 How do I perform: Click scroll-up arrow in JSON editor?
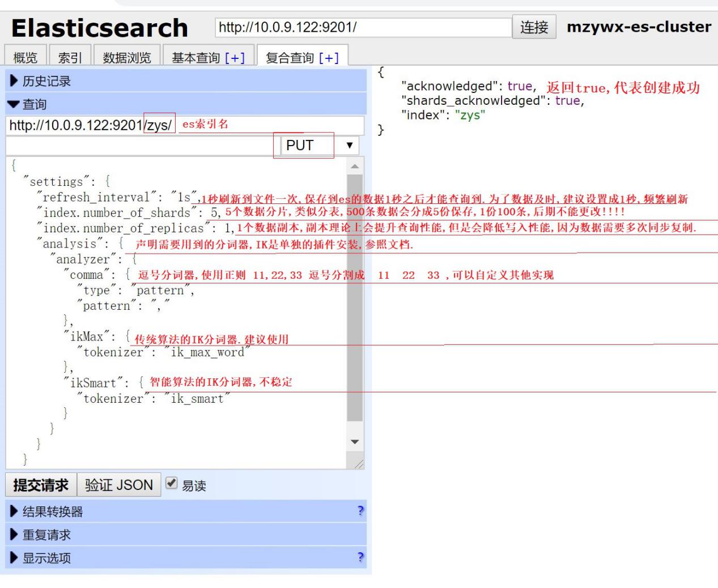(355, 167)
